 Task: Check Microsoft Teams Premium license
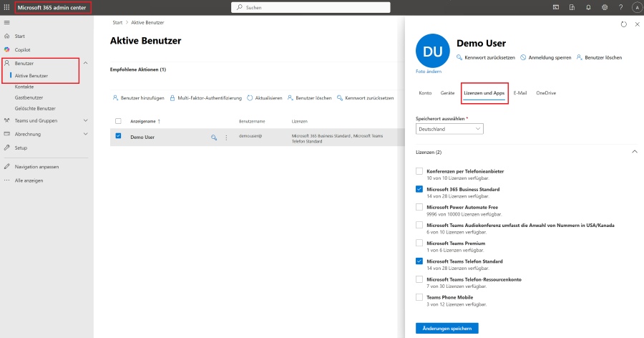pos(419,243)
